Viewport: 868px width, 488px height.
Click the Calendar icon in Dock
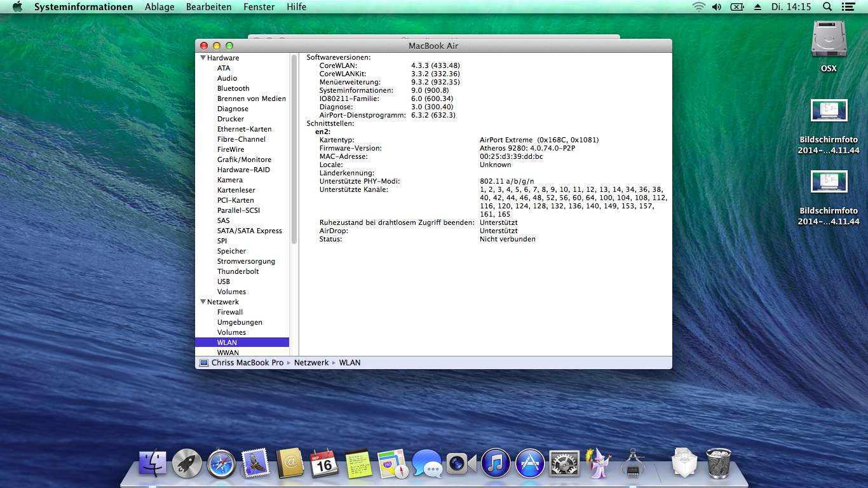[324, 464]
